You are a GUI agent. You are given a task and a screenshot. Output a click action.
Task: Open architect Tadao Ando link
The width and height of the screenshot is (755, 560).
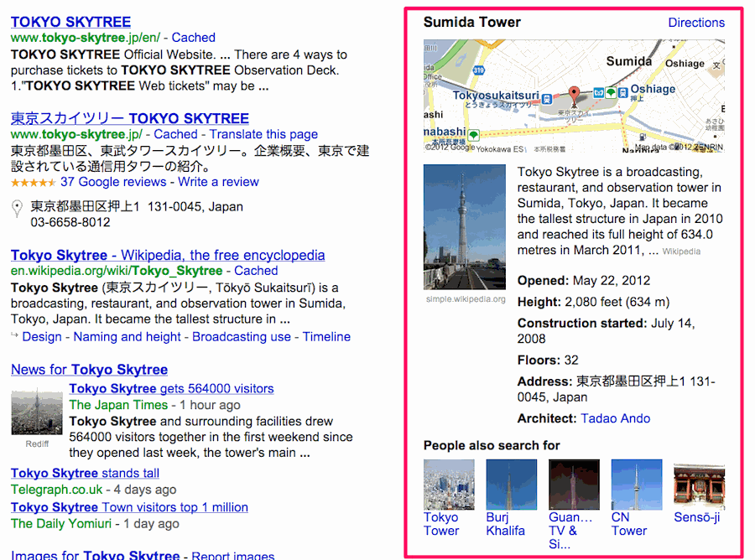[x=615, y=418]
